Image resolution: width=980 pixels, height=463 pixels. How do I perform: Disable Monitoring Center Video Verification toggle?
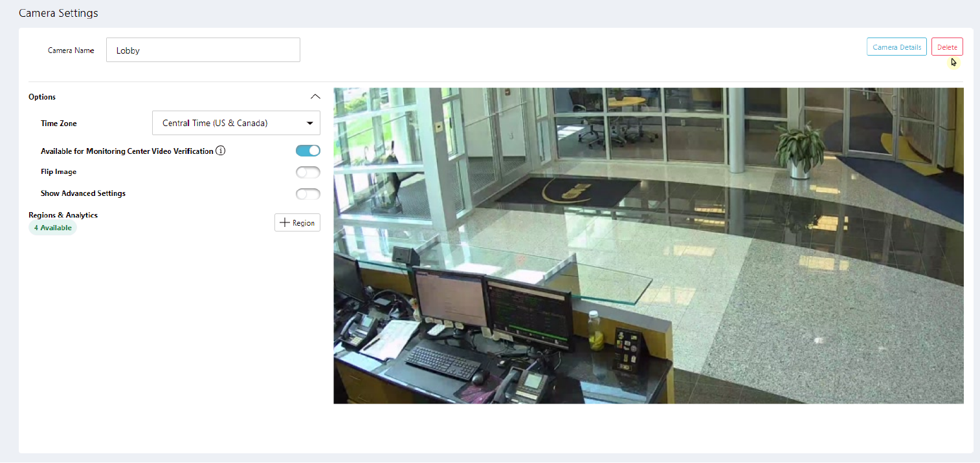click(x=307, y=151)
